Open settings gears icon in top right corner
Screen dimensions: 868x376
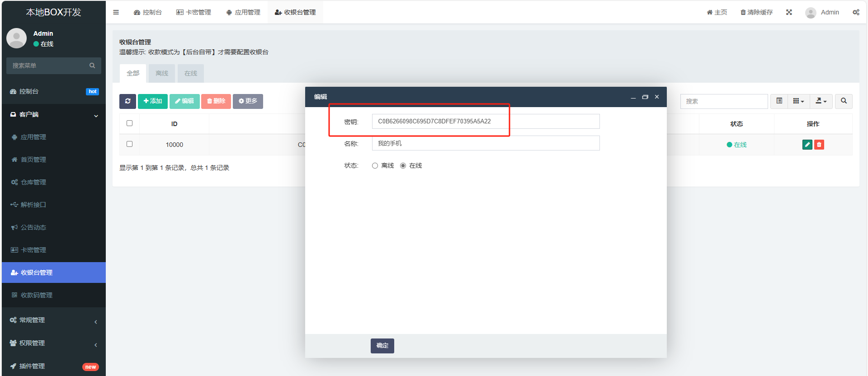(x=856, y=12)
